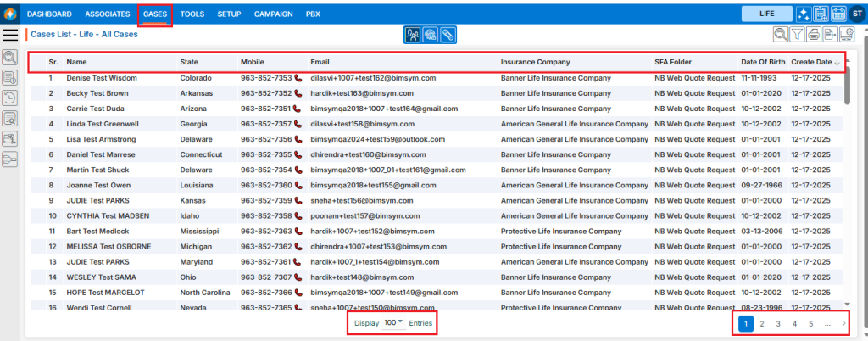868x341 pixels.
Task: Toggle the hamburger menu icon
Action: point(11,34)
